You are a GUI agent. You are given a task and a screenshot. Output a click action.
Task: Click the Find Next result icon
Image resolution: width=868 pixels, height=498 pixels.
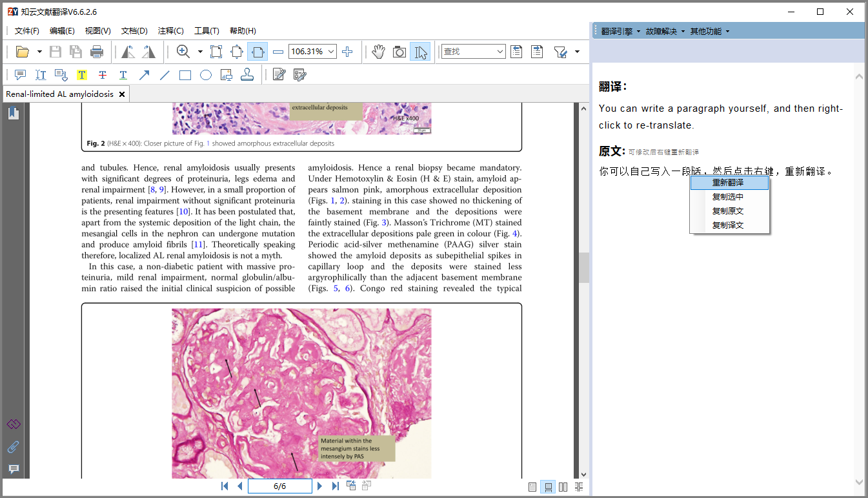pyautogui.click(x=537, y=52)
